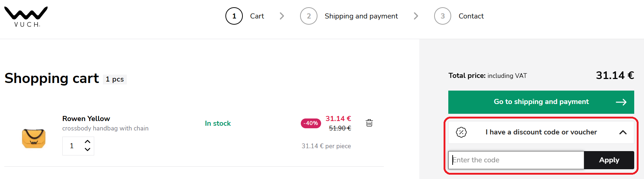Click the 'I have a discount code or voucher' header
The height and width of the screenshot is (179, 644).
point(541,132)
